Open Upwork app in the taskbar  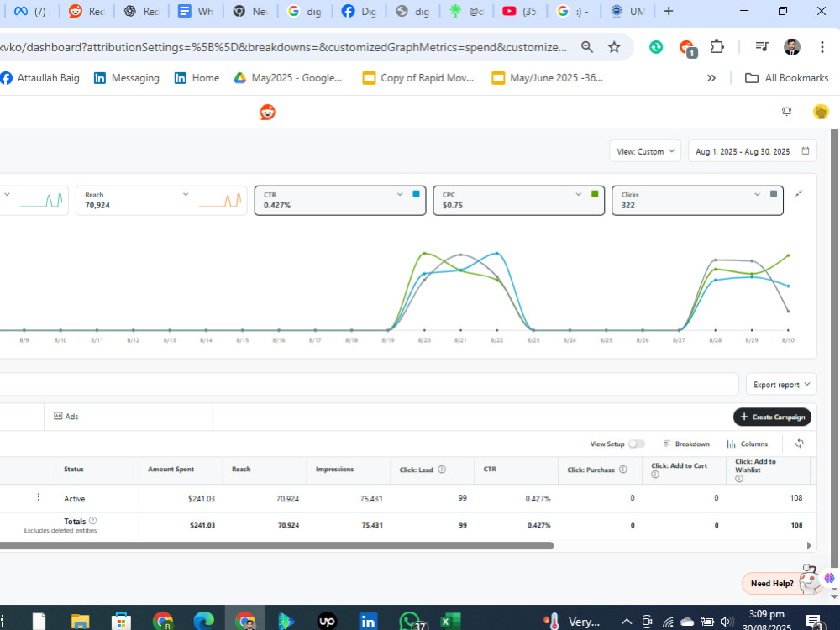[x=328, y=621]
